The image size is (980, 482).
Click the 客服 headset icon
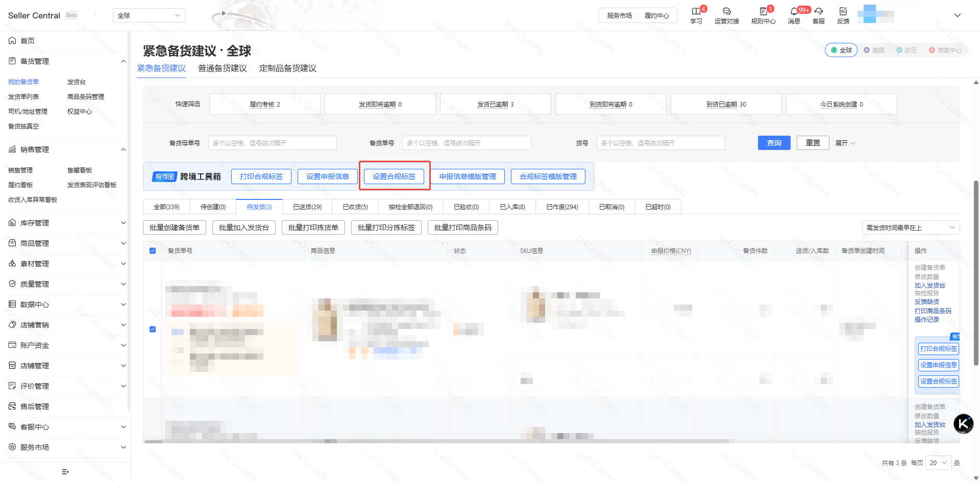(x=818, y=12)
